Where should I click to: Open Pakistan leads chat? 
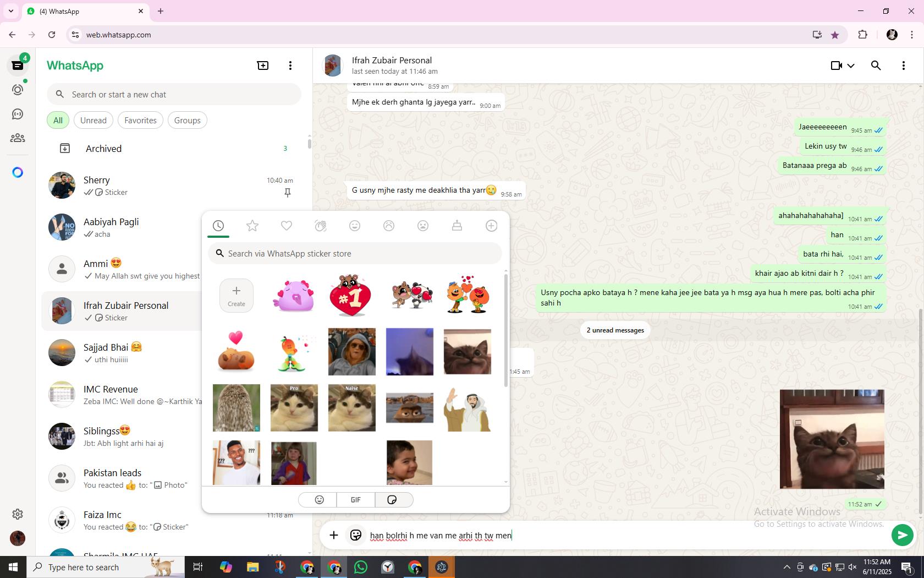122,478
